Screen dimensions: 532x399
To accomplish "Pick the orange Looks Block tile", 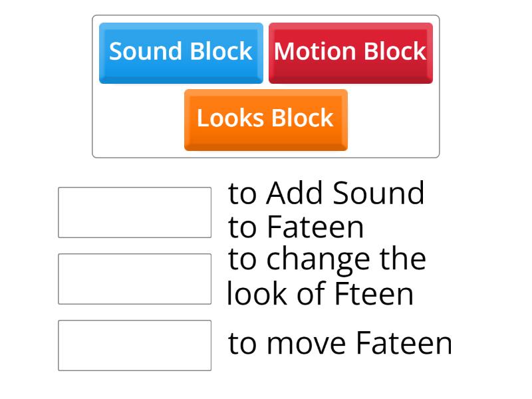I will (x=265, y=119).
